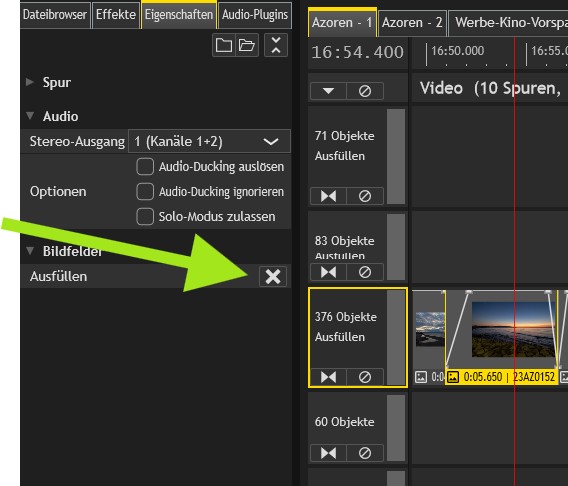
Task: Open the Stereo-Ausgang dropdown
Action: pos(209,141)
